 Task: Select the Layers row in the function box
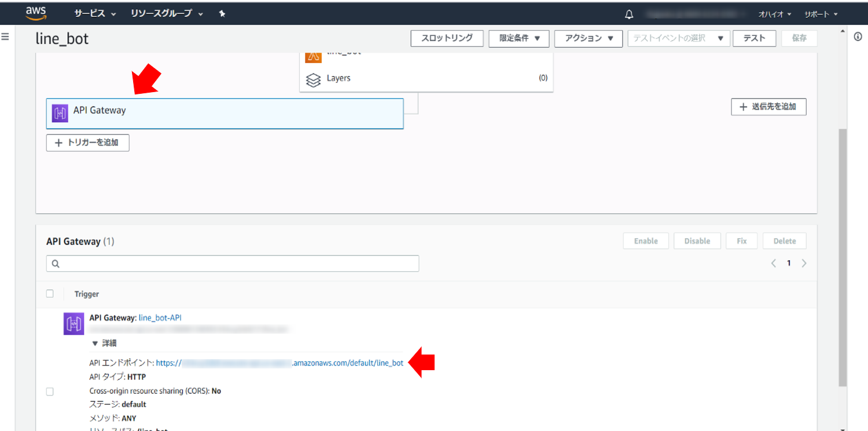tap(426, 79)
